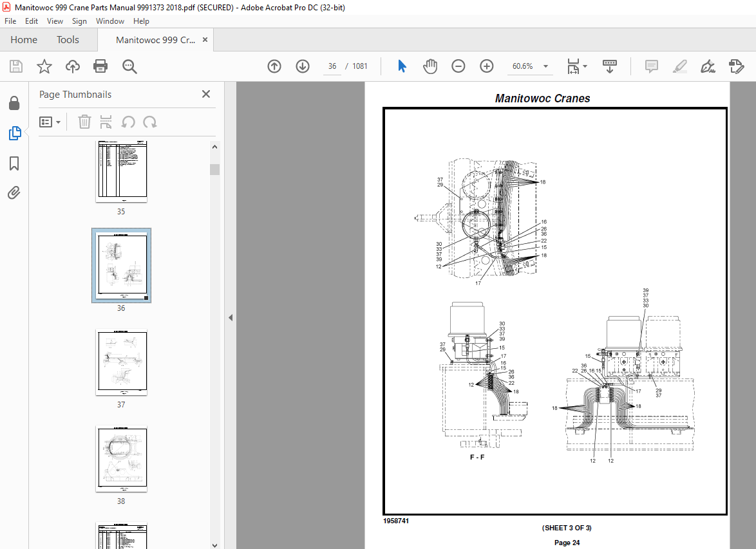Viewport: 756px width, 549px height.
Task: Click the 60.6% zoom value field
Action: (523, 66)
